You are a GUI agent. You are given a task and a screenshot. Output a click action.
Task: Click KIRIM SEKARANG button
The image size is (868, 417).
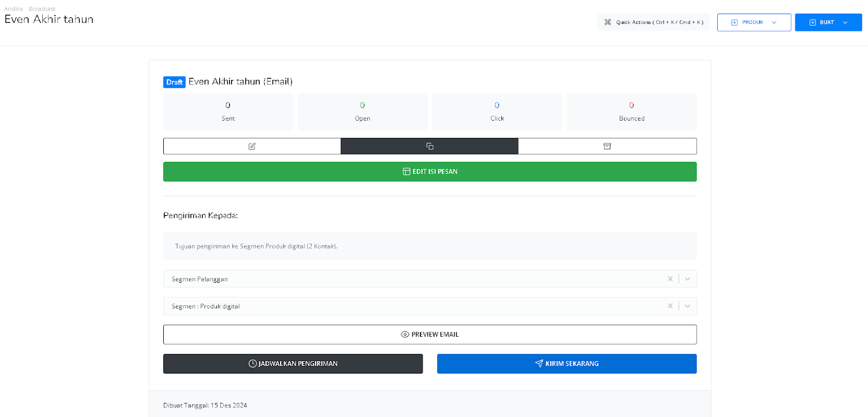pos(567,364)
